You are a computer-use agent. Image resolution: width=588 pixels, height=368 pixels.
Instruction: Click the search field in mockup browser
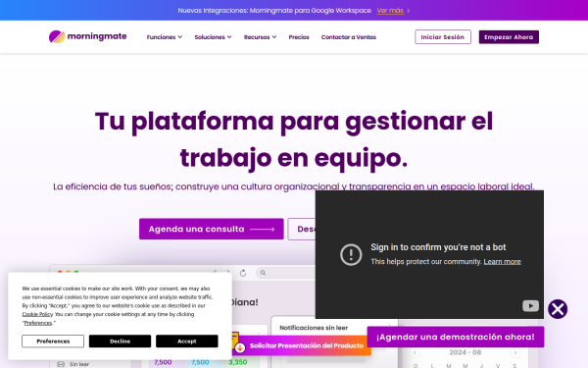pyautogui.click(x=287, y=273)
